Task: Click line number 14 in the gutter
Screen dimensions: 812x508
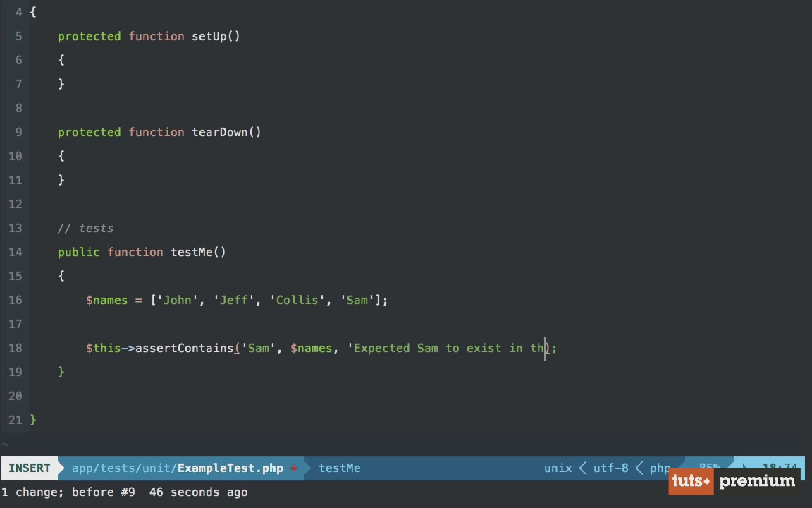Action: [15, 252]
